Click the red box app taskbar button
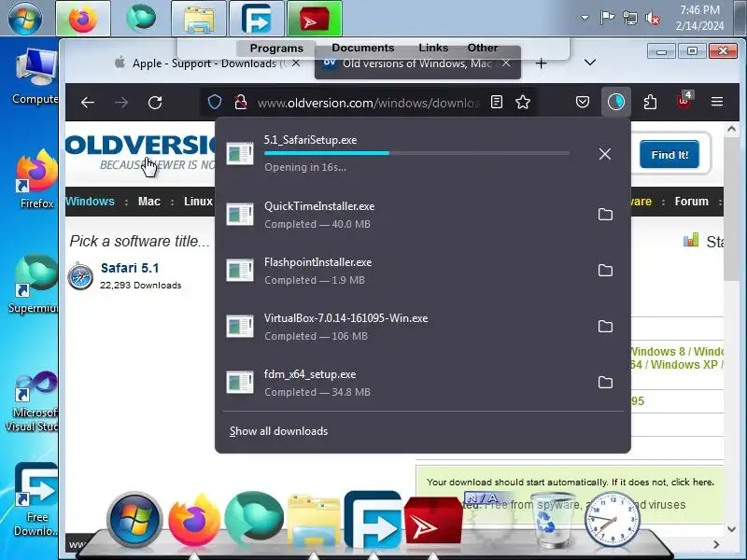The image size is (747, 560). pos(315,18)
